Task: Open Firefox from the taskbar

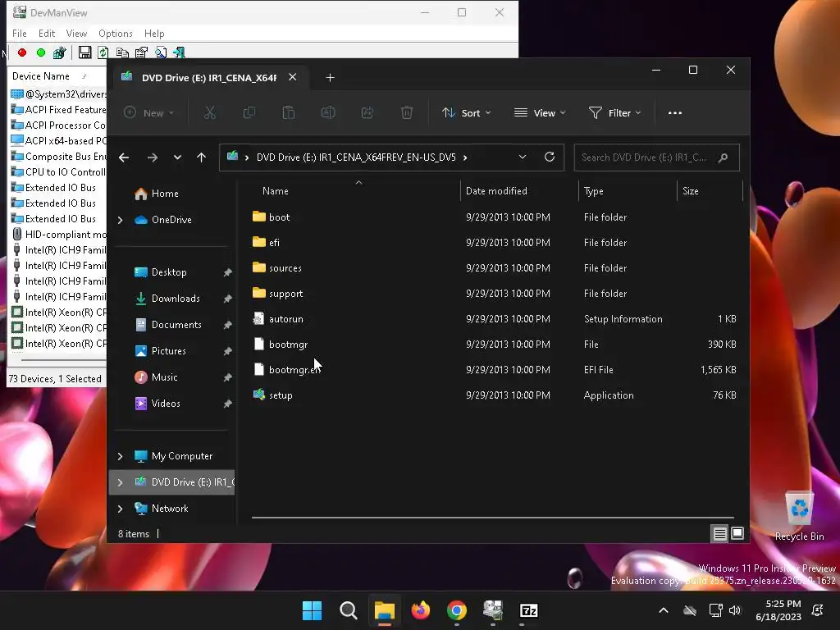Action: pos(421,610)
